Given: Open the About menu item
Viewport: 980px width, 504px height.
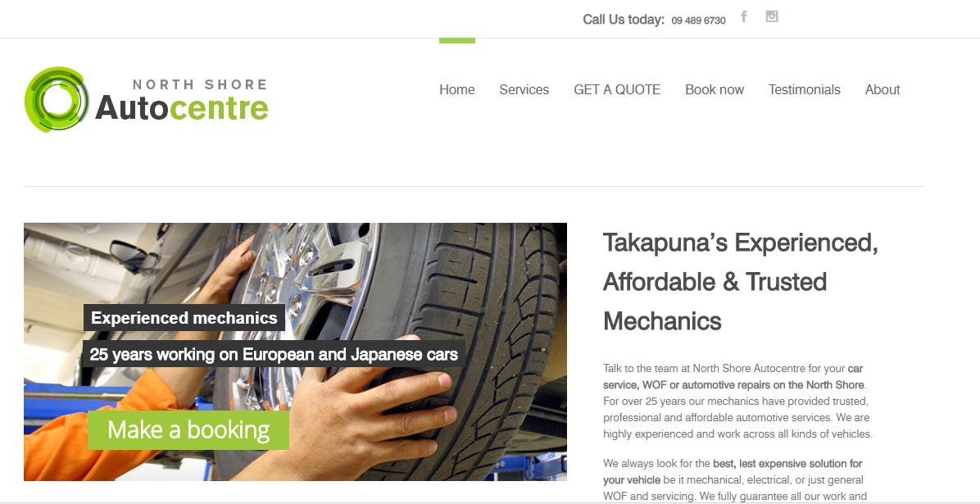Looking at the screenshot, I should [x=882, y=89].
